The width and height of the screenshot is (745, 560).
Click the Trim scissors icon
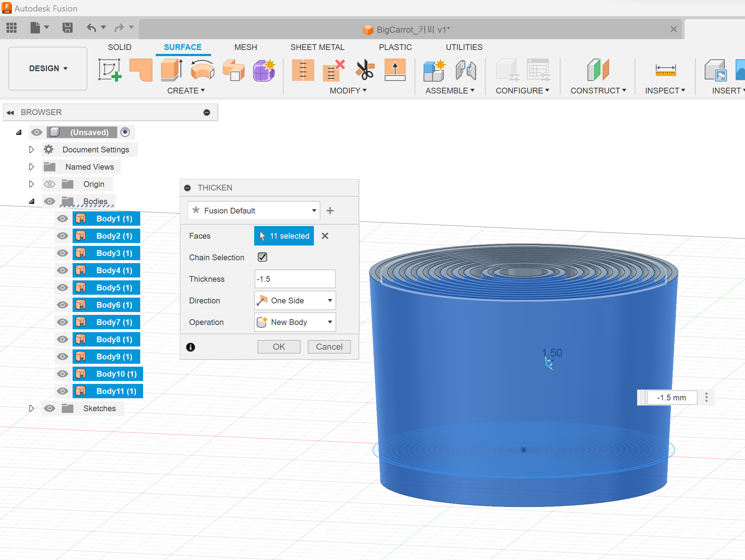point(365,70)
